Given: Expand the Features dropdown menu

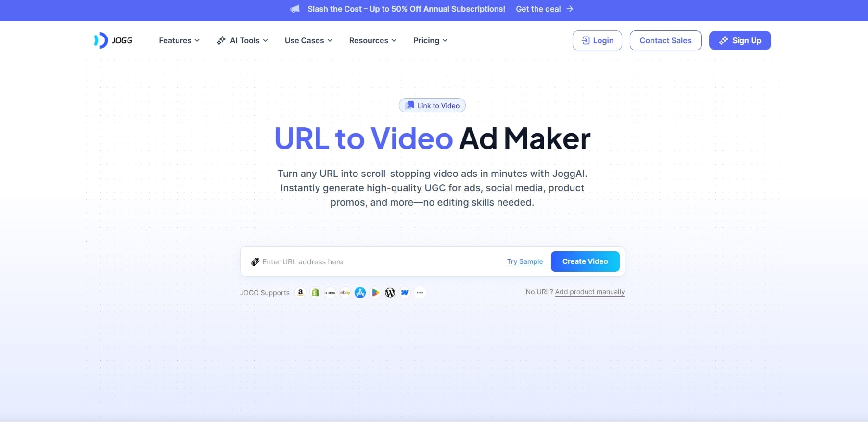Looking at the screenshot, I should [179, 40].
